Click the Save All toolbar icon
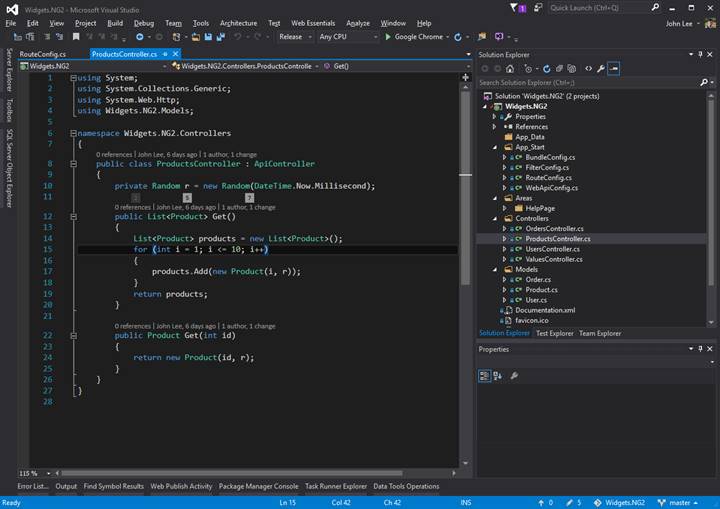Screen dimensions: 720x509 tap(220, 37)
